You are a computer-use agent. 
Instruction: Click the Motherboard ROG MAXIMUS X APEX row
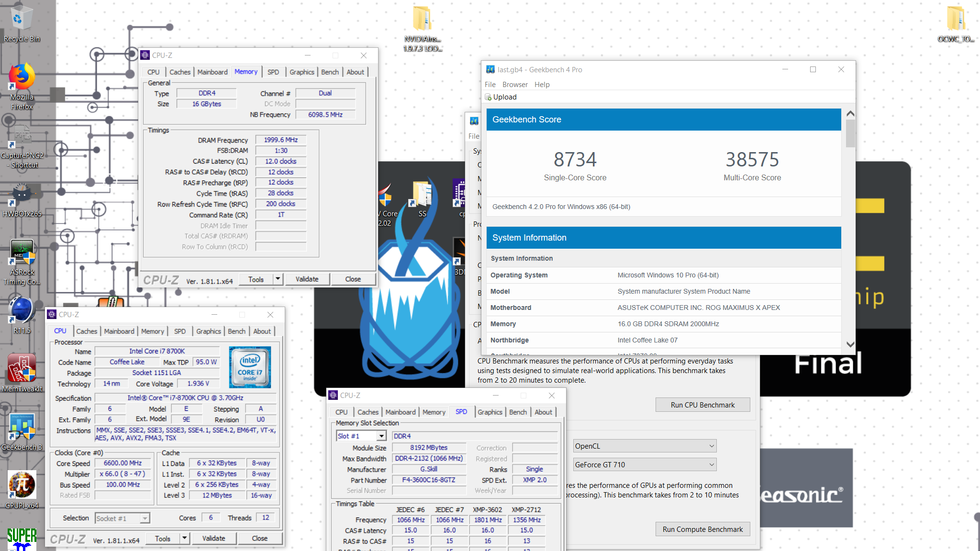tap(664, 308)
